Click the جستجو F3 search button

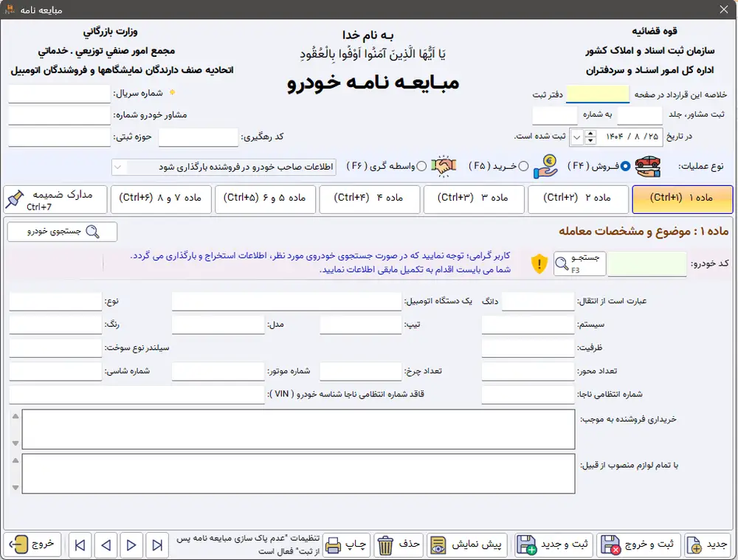[x=580, y=263]
